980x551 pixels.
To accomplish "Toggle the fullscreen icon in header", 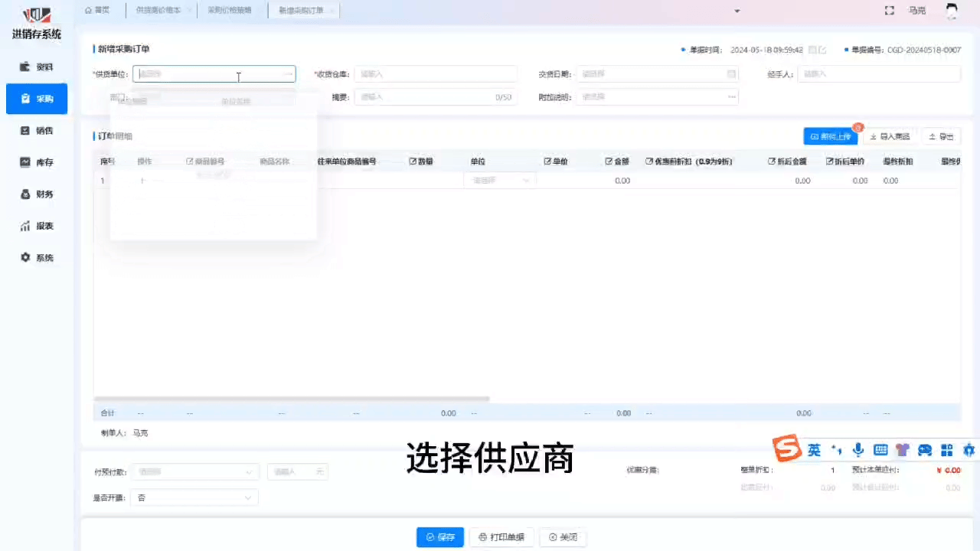I will [889, 11].
